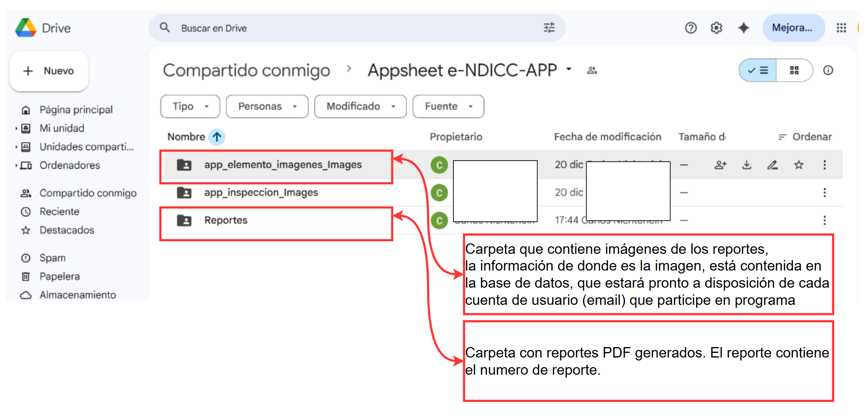This screenshot has width=868, height=419.
Task: Open the Tipo filter dropdown
Action: coord(190,107)
